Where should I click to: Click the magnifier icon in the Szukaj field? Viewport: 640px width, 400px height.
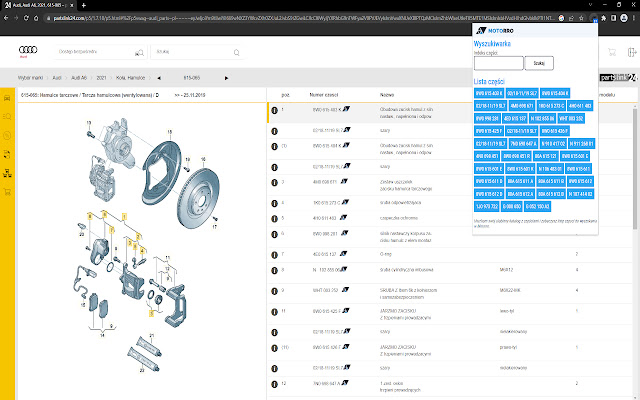[236, 52]
